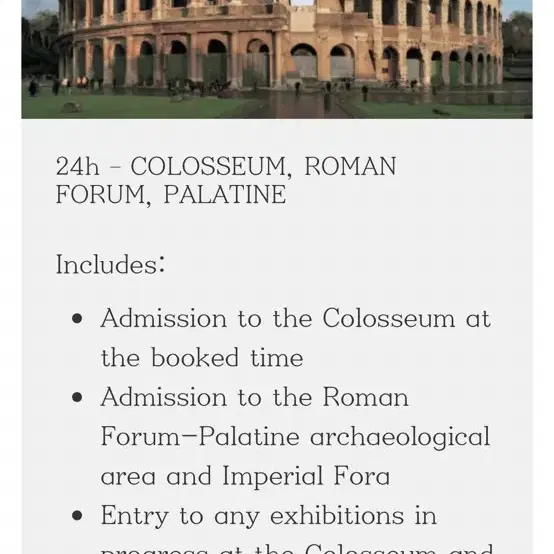554x554 pixels.
Task: Open the Colosseum photo at the top
Action: point(277,59)
